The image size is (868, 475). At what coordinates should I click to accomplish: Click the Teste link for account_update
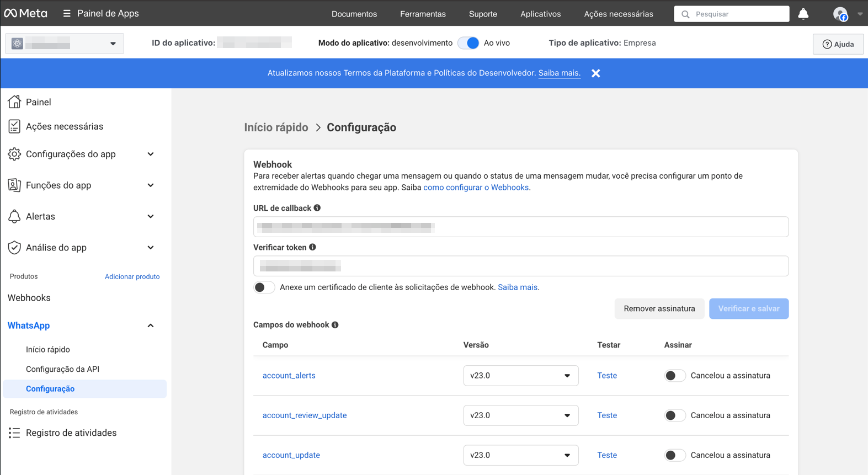click(607, 455)
